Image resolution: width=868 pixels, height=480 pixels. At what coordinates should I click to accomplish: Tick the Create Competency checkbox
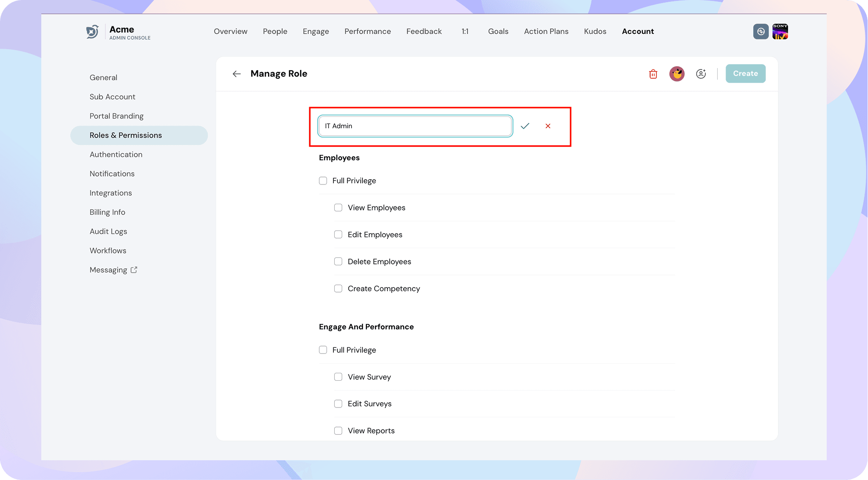point(338,289)
